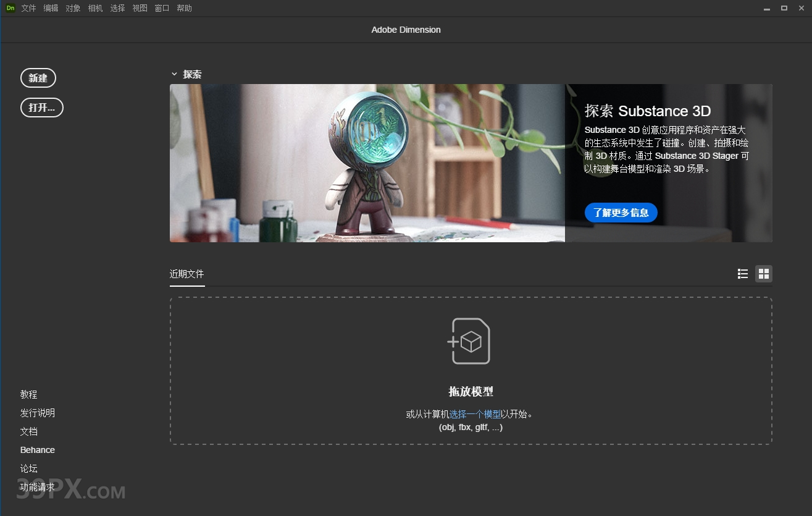Image resolution: width=812 pixels, height=516 pixels.
Task: Maximize the Adobe Dimension window
Action: [x=784, y=8]
